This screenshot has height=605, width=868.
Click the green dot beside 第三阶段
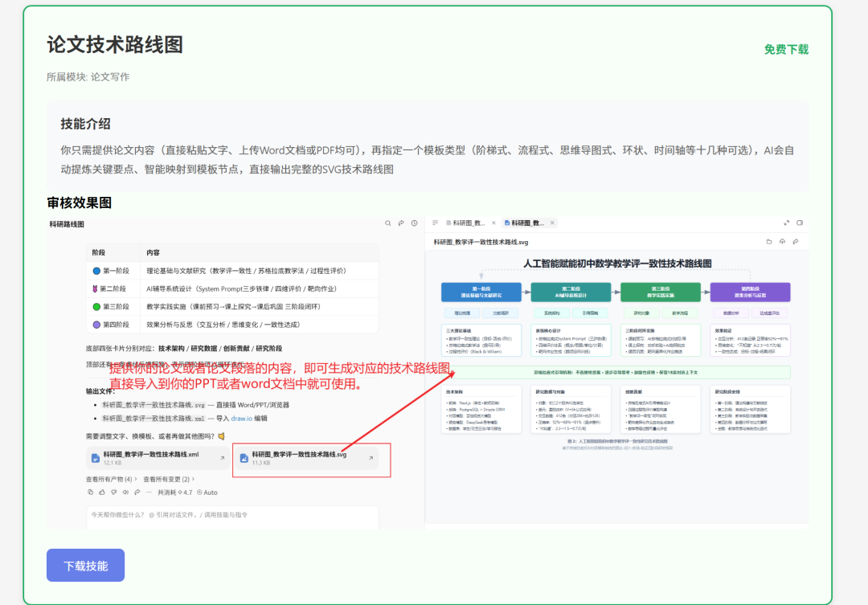pyautogui.click(x=96, y=307)
